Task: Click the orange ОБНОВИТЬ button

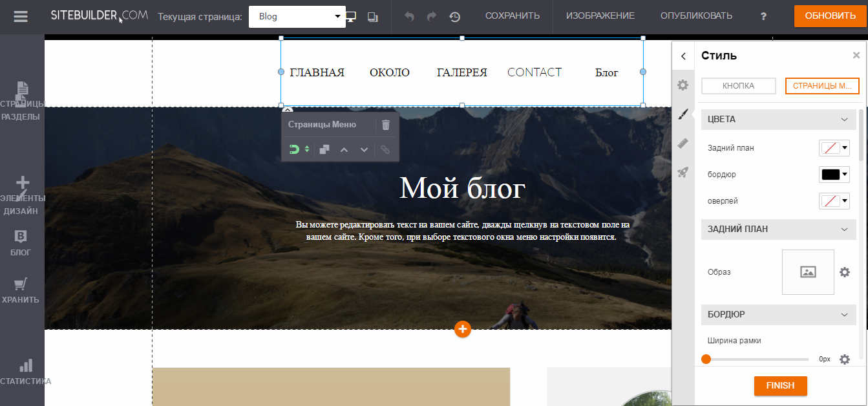Action: tap(831, 16)
